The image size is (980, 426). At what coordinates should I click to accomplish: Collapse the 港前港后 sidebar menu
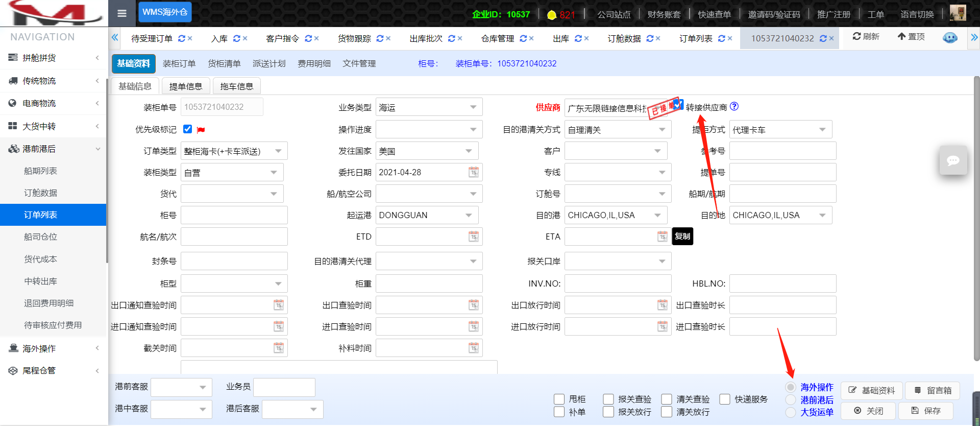tap(53, 149)
